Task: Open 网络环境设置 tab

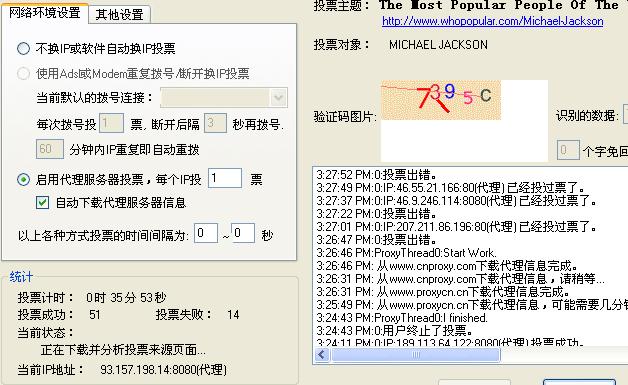Action: pyautogui.click(x=44, y=12)
